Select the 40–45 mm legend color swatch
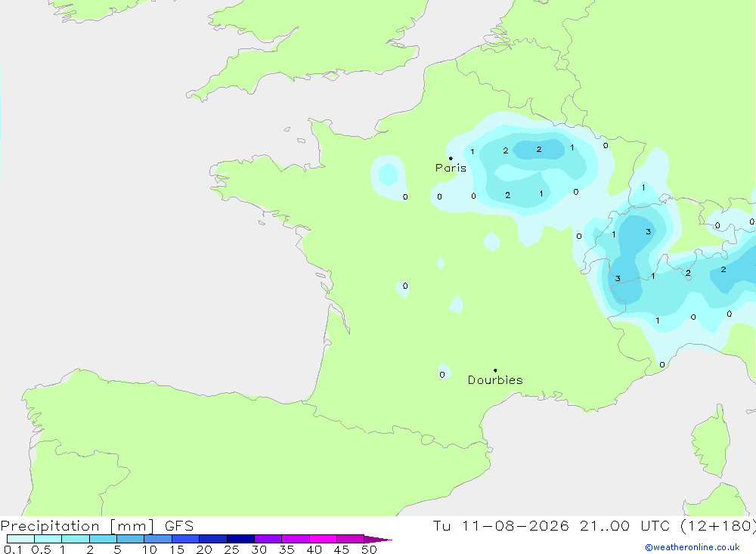The image size is (756, 554). (323, 539)
